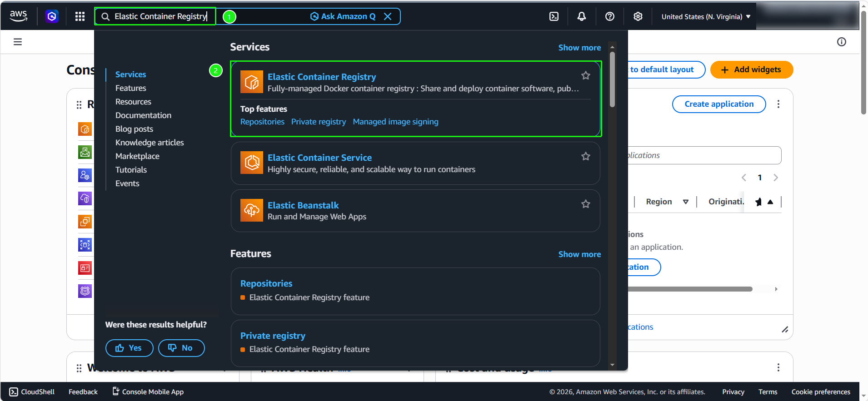This screenshot has width=868, height=401.
Task: Answer Yes to results helpful
Action: click(x=129, y=348)
